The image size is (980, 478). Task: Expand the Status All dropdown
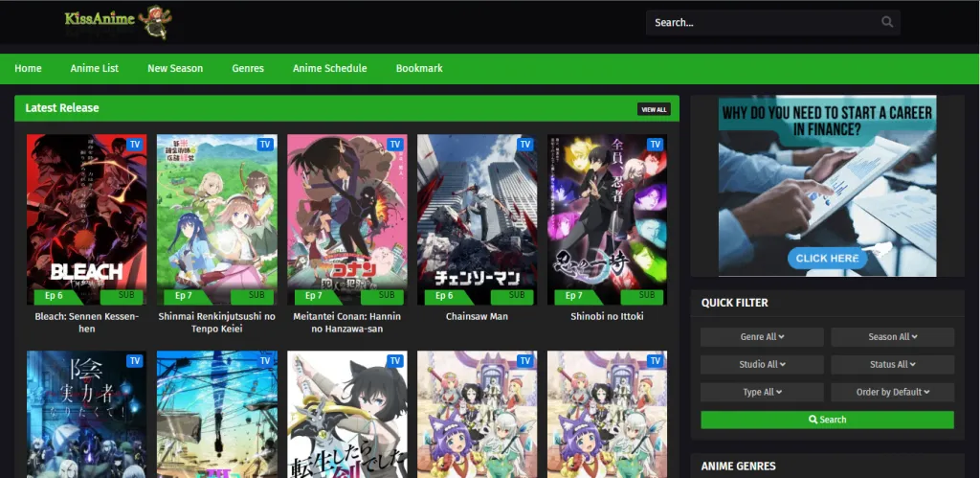click(x=893, y=365)
